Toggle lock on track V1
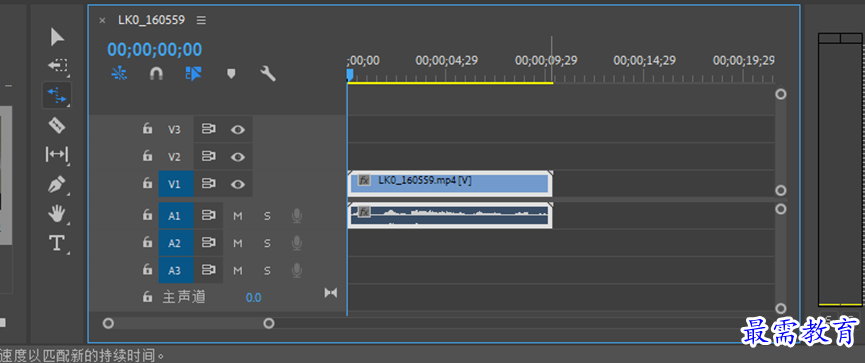 pos(147,183)
